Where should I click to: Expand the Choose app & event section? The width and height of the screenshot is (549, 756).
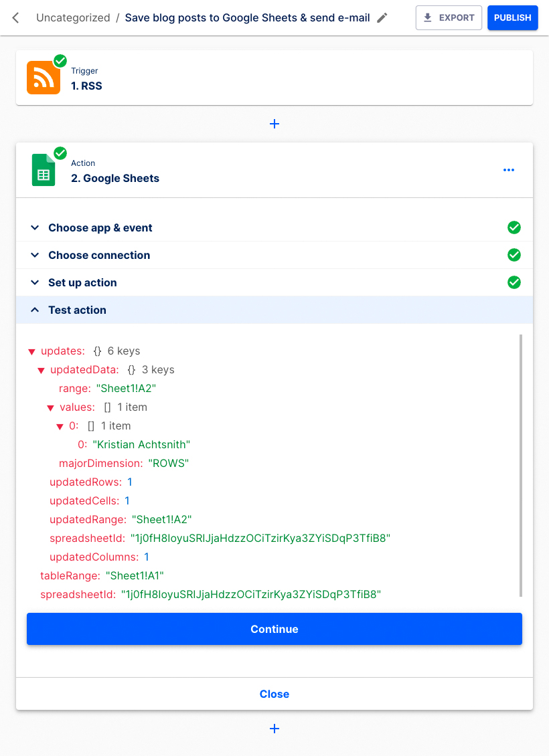pos(35,227)
